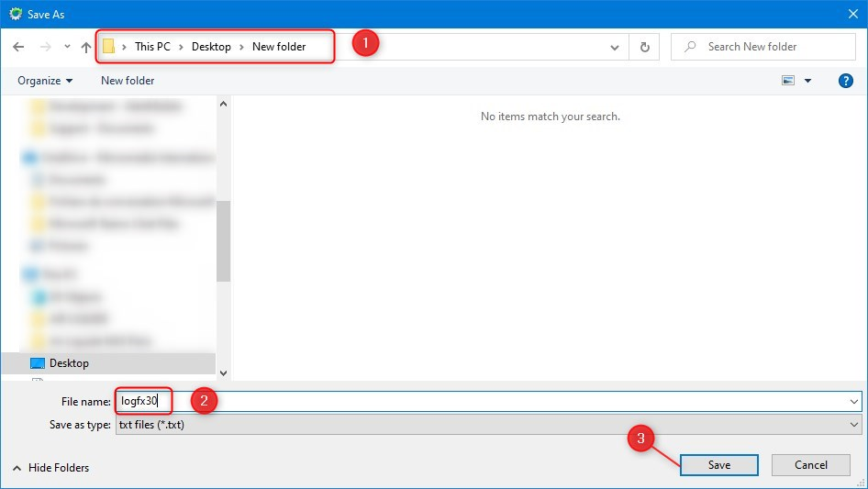Screen dimensions: 868x489
Task: Open the Organize menu
Action: [45, 81]
